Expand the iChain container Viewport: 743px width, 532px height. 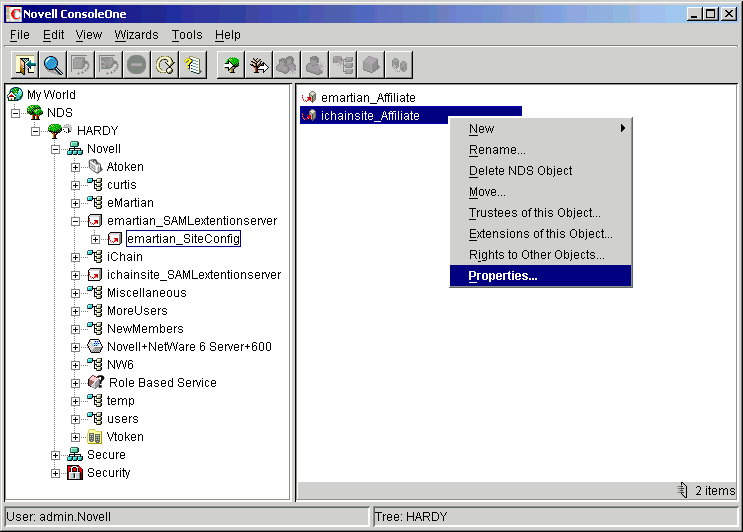pos(76,257)
